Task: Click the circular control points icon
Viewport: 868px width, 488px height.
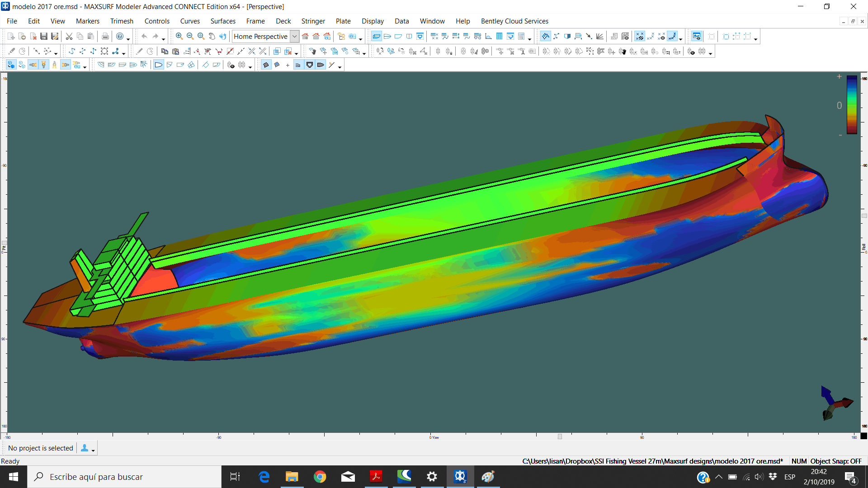Action: (x=104, y=52)
